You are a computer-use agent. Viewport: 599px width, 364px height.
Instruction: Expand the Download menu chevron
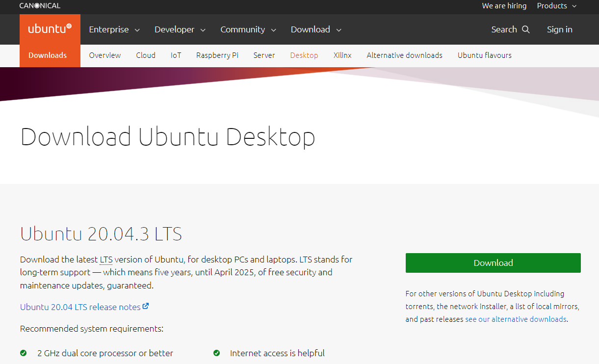point(339,30)
